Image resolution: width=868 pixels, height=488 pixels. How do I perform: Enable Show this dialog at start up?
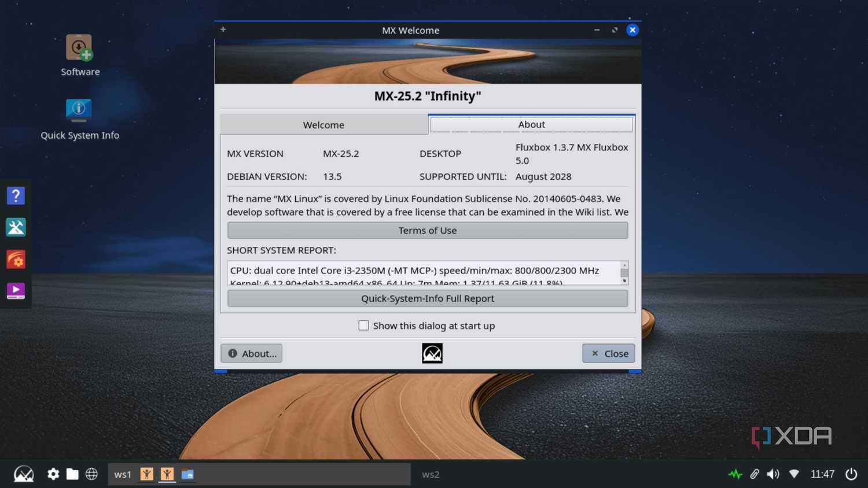point(363,326)
